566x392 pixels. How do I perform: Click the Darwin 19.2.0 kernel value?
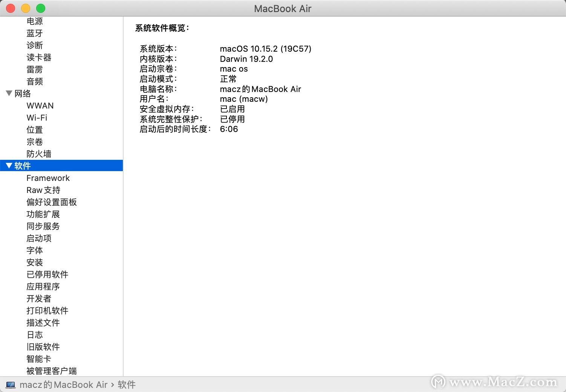(x=246, y=59)
